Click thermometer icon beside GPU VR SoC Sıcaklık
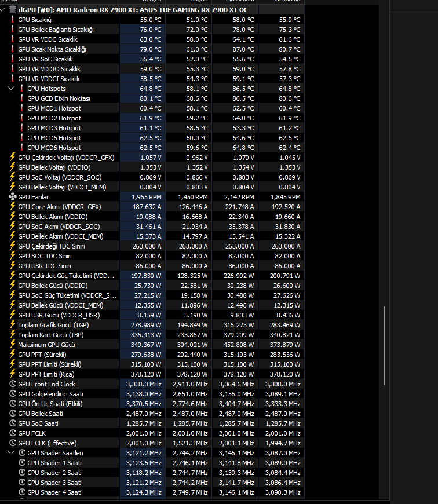The height and width of the screenshot is (504, 438). [x=13, y=59]
